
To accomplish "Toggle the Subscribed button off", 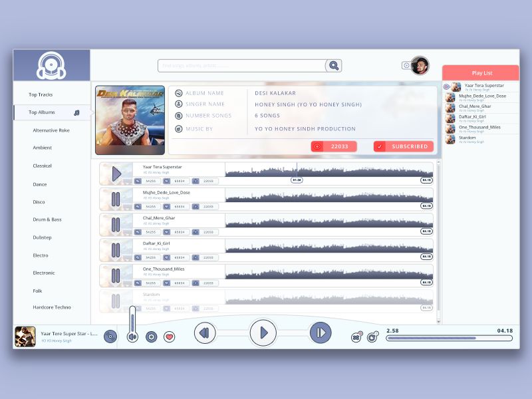I will pos(403,146).
